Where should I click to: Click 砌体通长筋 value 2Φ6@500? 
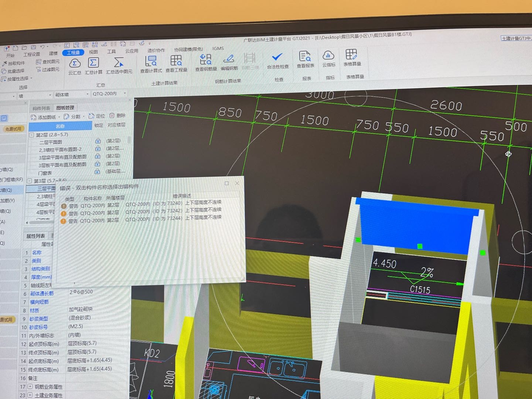click(81, 292)
